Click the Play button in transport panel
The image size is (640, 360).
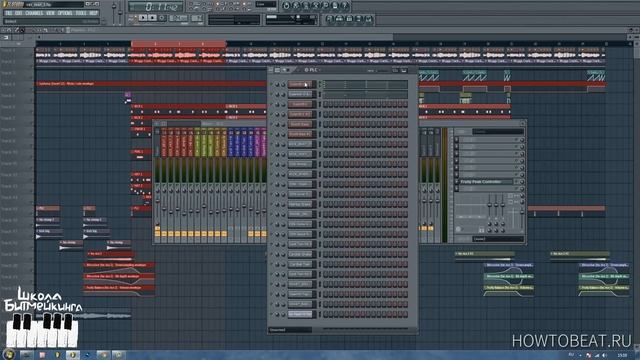coord(142,18)
